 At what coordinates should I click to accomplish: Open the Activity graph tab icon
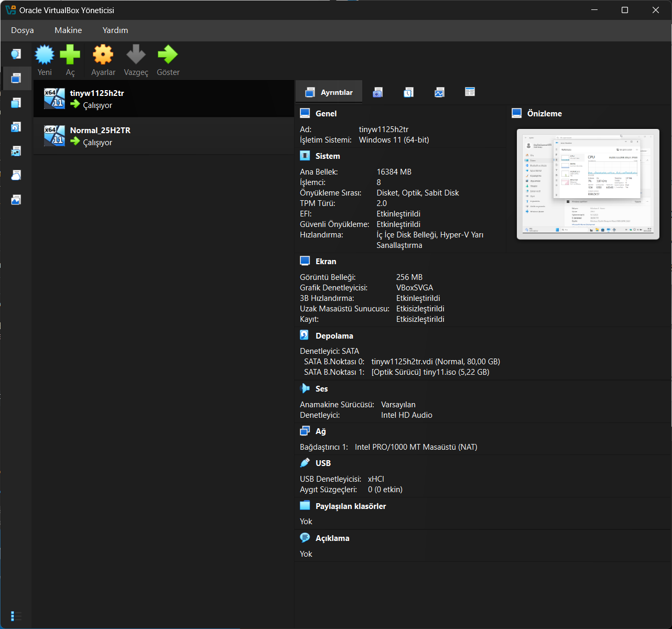pyautogui.click(x=439, y=92)
